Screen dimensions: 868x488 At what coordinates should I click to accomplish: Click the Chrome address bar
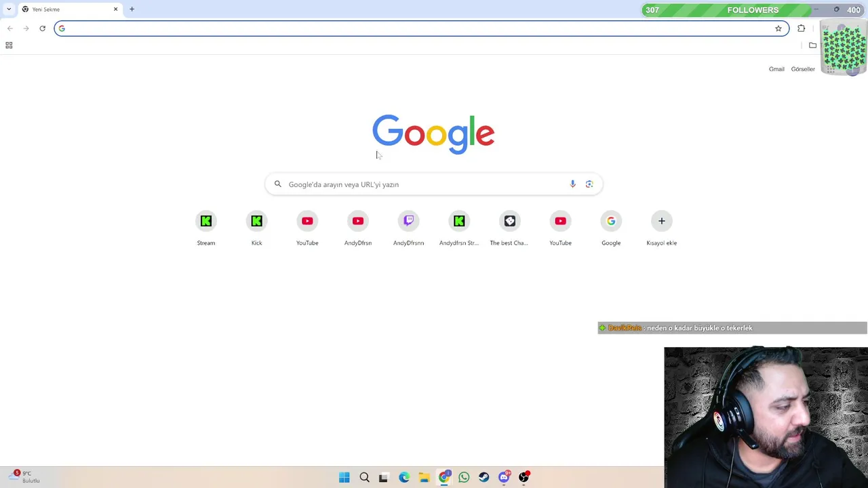(x=420, y=28)
